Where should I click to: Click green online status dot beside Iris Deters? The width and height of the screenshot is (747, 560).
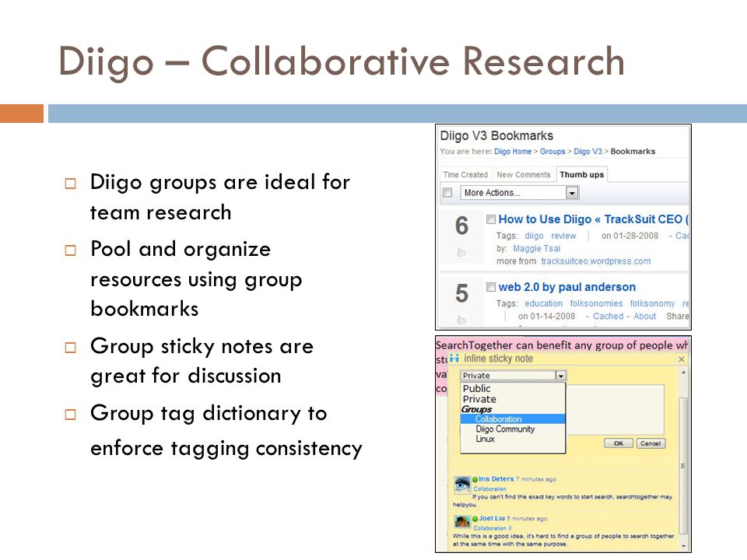(475, 480)
